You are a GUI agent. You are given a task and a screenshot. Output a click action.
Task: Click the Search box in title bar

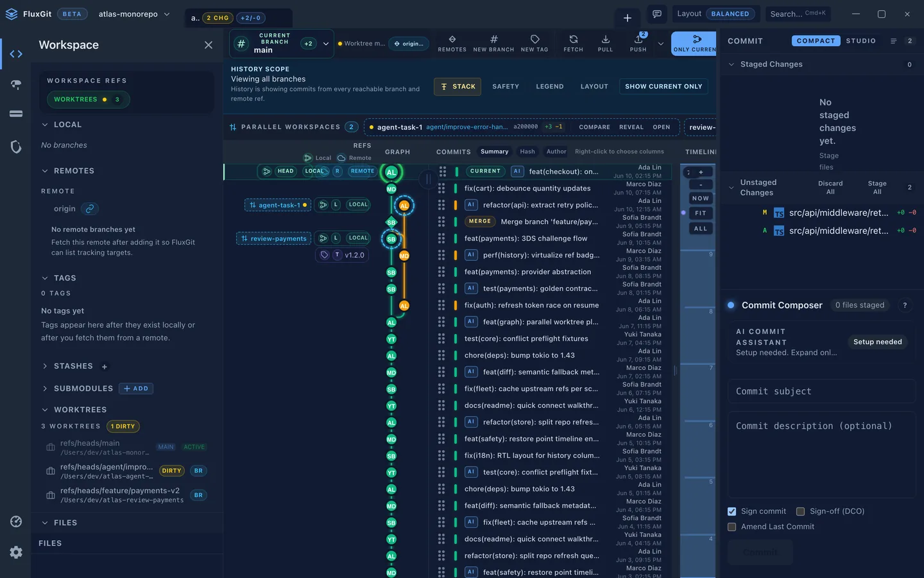click(798, 13)
